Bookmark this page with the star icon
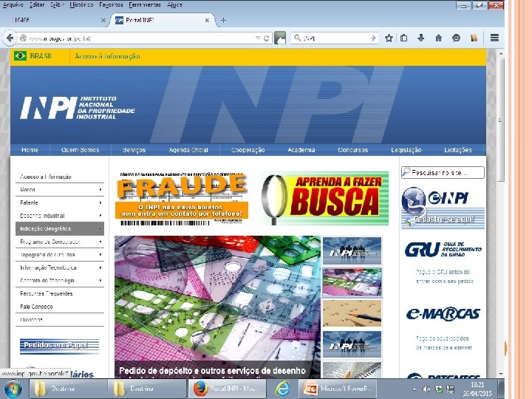The height and width of the screenshot is (399, 532). [x=389, y=38]
